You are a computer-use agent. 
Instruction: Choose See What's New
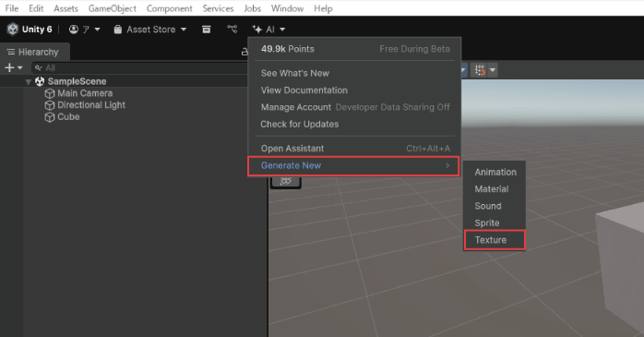(295, 73)
